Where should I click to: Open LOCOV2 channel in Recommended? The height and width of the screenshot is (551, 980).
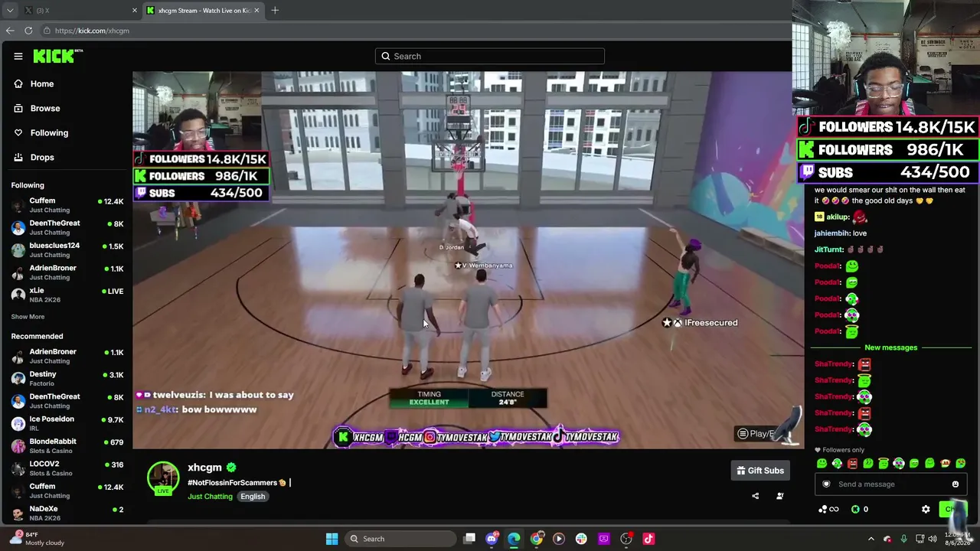[67, 468]
